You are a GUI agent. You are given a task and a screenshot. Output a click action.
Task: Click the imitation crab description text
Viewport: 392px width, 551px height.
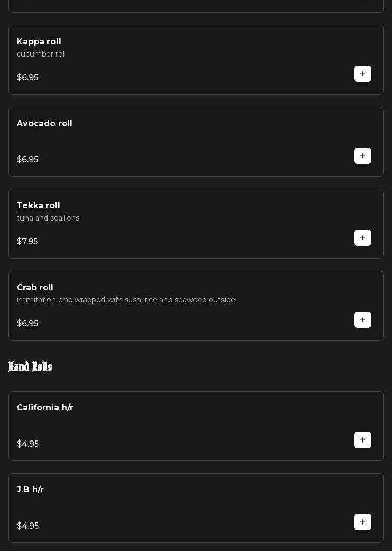click(x=126, y=300)
